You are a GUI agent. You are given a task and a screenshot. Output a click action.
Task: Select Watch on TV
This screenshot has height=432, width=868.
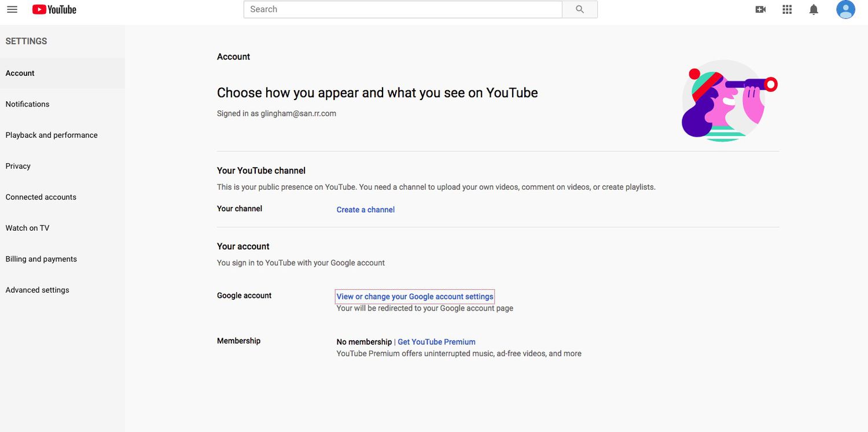28,228
